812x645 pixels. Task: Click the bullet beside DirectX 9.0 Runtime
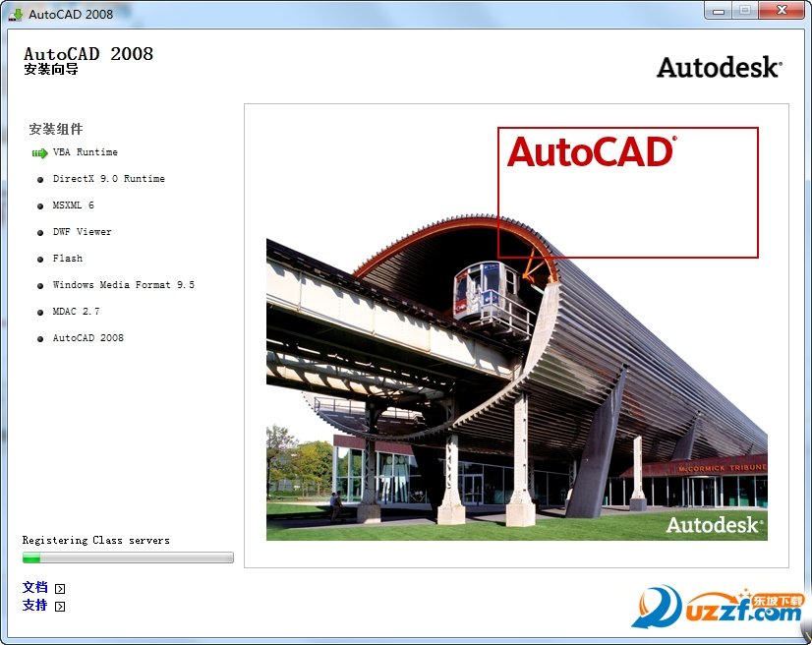pyautogui.click(x=40, y=180)
